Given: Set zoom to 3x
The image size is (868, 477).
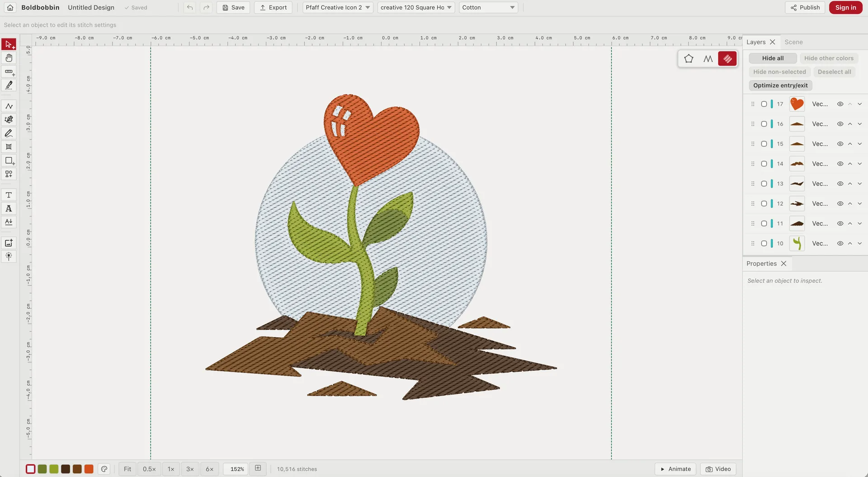Looking at the screenshot, I should coord(190,469).
